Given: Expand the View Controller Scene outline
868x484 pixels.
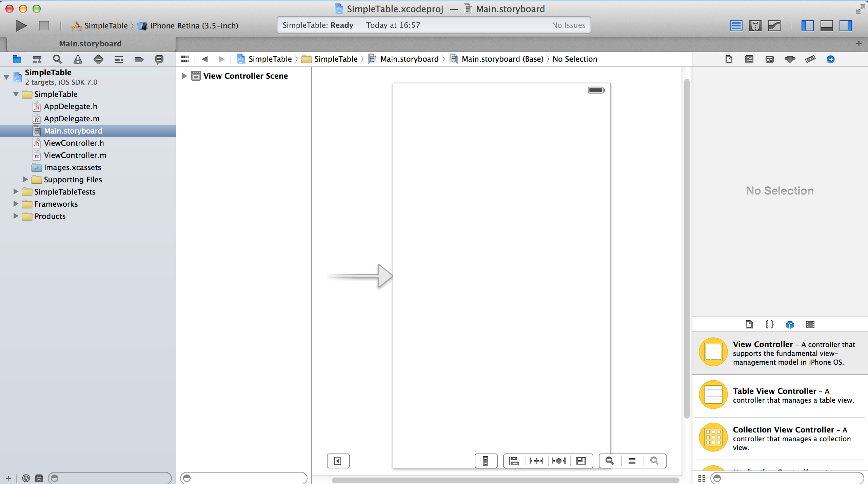Looking at the screenshot, I should (x=184, y=76).
